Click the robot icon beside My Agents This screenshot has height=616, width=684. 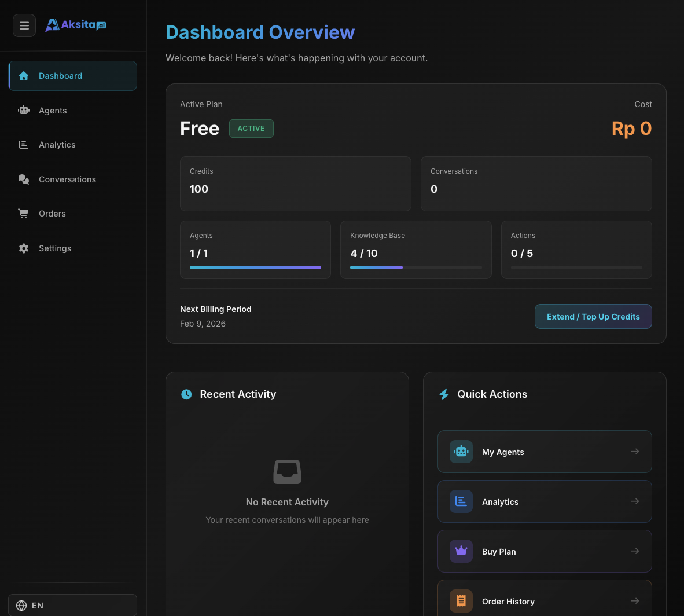tap(461, 452)
